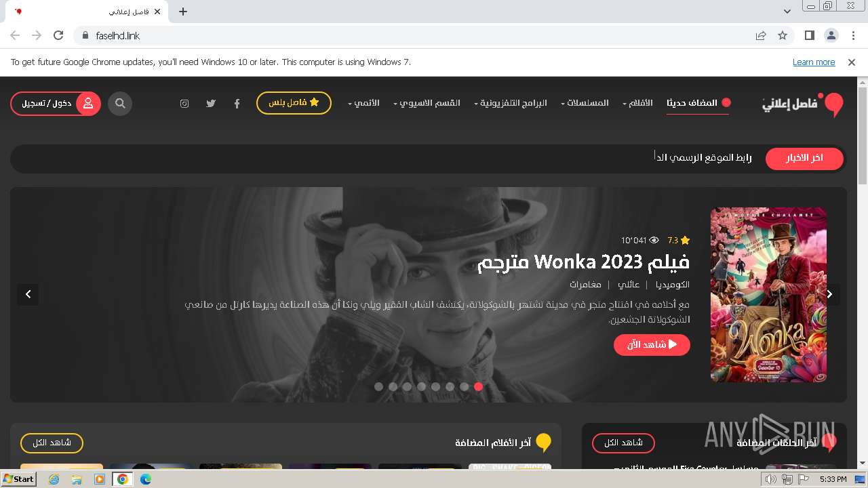Expand the المسلسلات dropdown menu
This screenshot has height=488, width=868.
[585, 103]
